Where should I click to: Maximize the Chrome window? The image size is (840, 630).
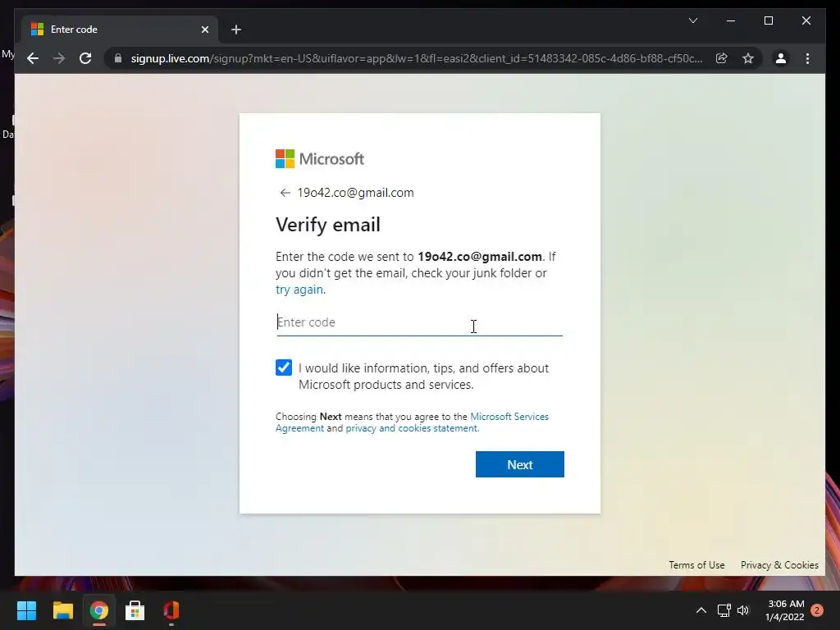click(768, 21)
